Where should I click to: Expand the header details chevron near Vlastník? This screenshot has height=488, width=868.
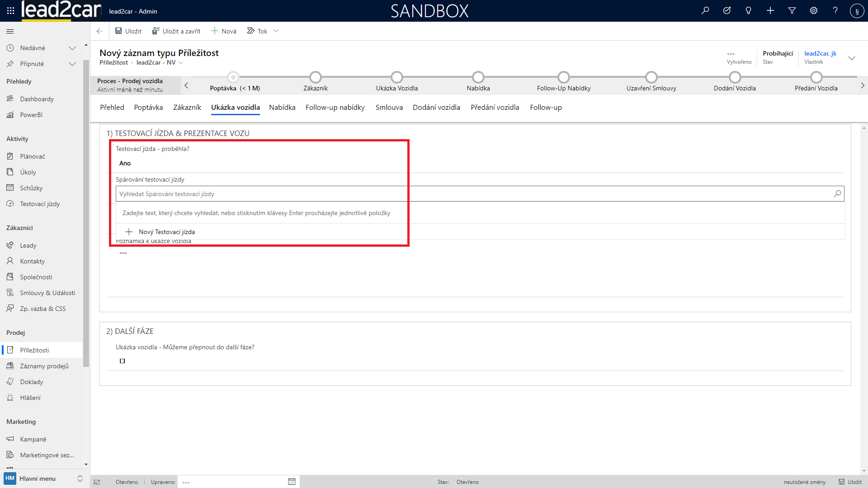[x=852, y=58]
